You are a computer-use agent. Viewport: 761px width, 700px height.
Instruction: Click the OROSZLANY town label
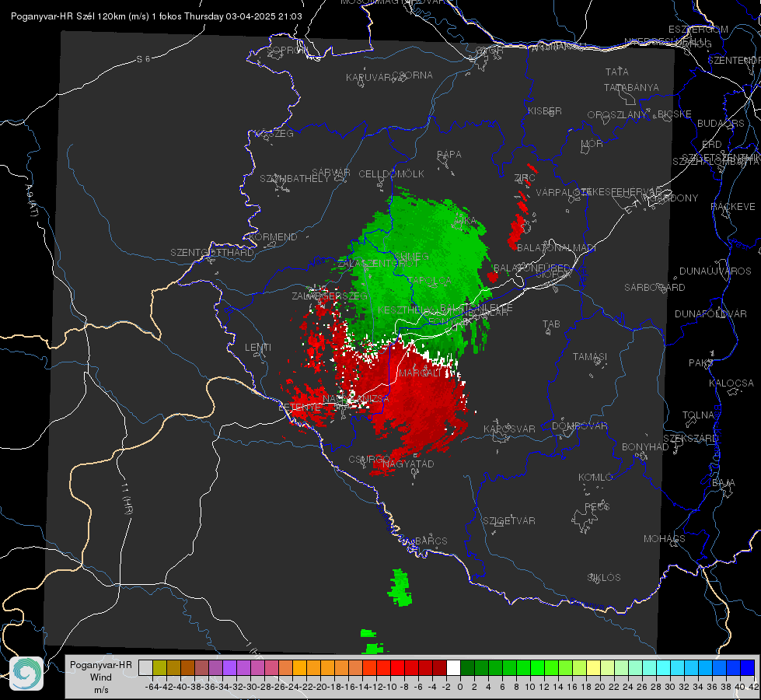[x=617, y=114]
